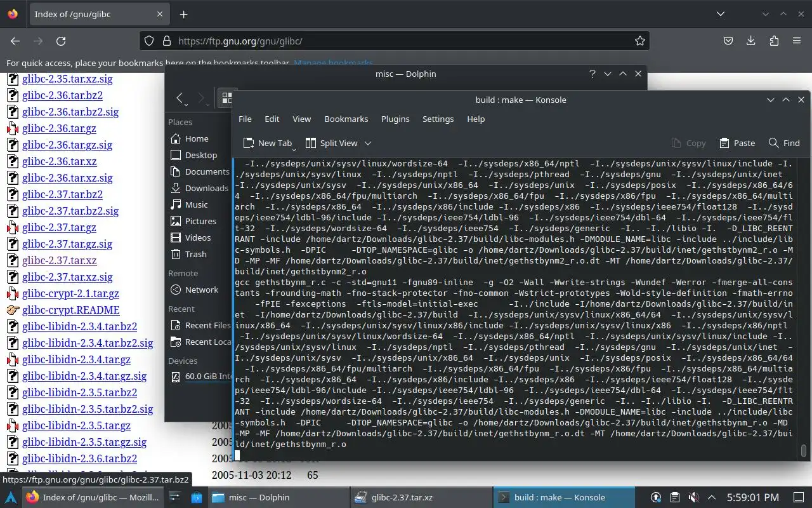Image resolution: width=812 pixels, height=508 pixels.
Task: Click the taskbar clock showing 5:59:01 PM
Action: click(x=753, y=497)
